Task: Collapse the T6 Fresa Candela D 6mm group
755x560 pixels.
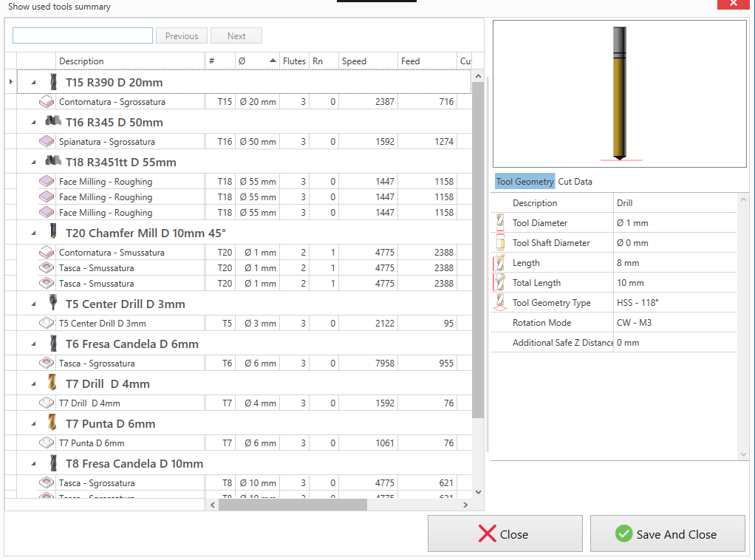Action: click(x=33, y=344)
